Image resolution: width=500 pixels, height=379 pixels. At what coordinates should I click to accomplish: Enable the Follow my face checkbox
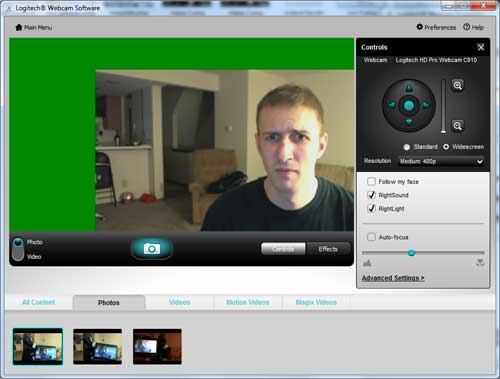[x=371, y=181]
